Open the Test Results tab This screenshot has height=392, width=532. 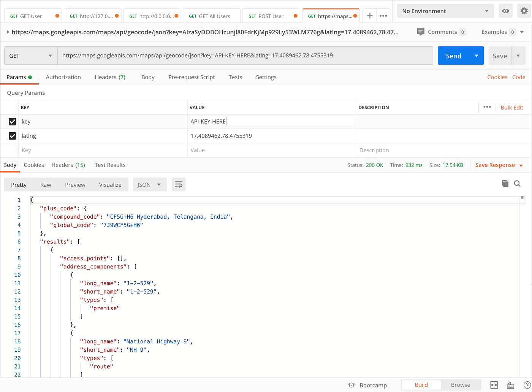click(x=110, y=165)
